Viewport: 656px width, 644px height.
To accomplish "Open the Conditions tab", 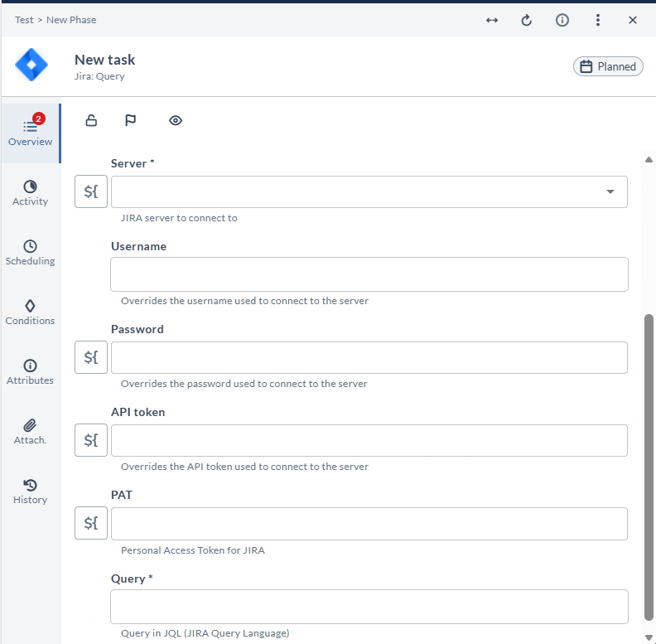I will tap(30, 312).
